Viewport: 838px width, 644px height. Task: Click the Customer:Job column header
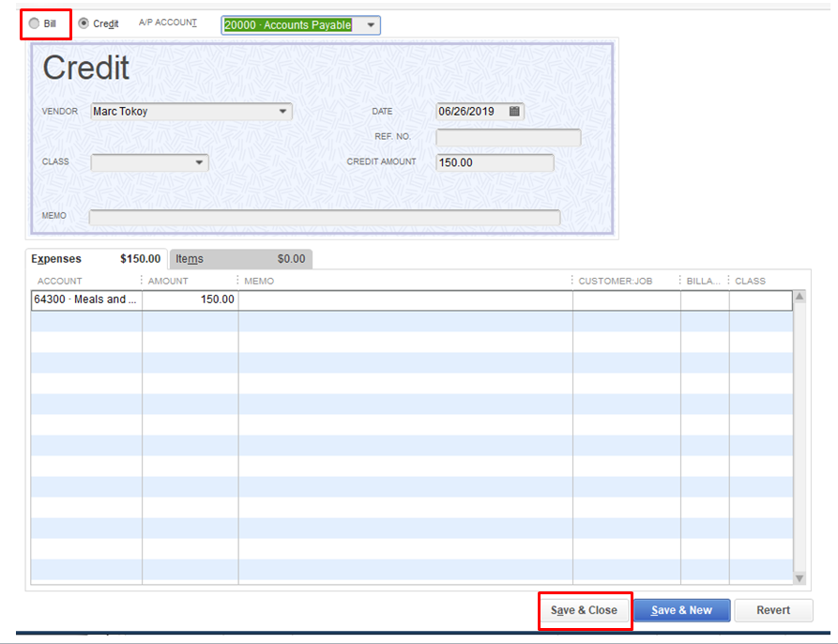point(616,281)
